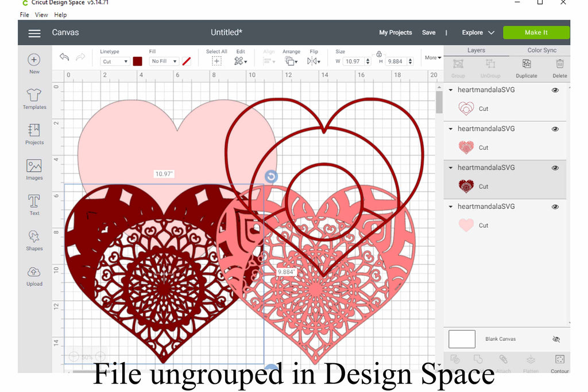The image size is (588, 392).
Task: Open the Arrange options
Action: (291, 61)
